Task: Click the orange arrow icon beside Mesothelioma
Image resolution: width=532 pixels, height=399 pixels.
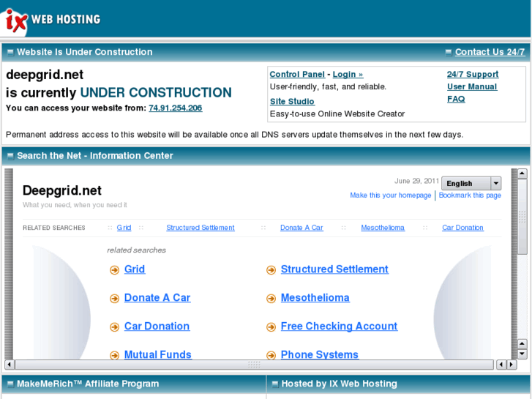Action: [x=271, y=299]
